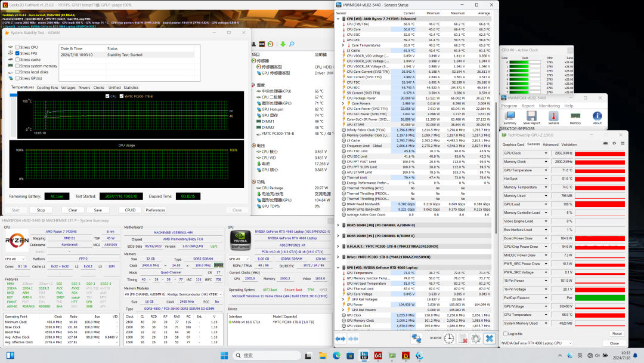Click the Reset button in GPU-Z

click(x=616, y=334)
